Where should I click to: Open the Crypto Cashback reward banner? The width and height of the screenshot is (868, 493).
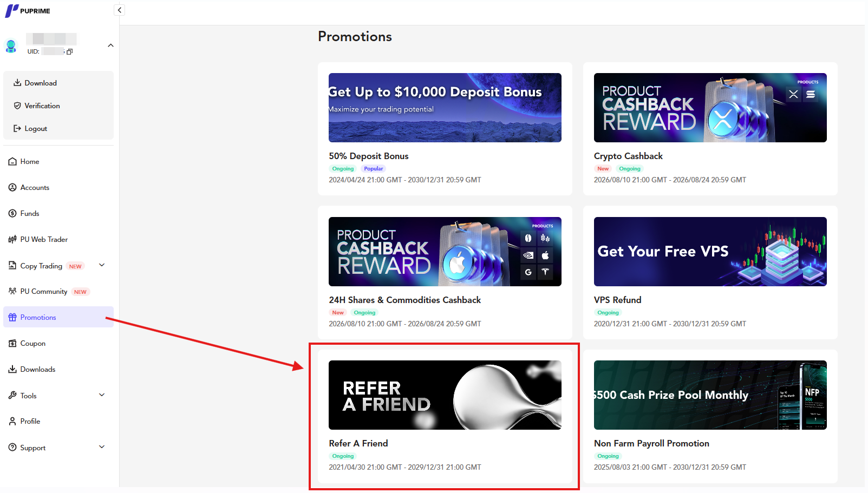click(710, 108)
